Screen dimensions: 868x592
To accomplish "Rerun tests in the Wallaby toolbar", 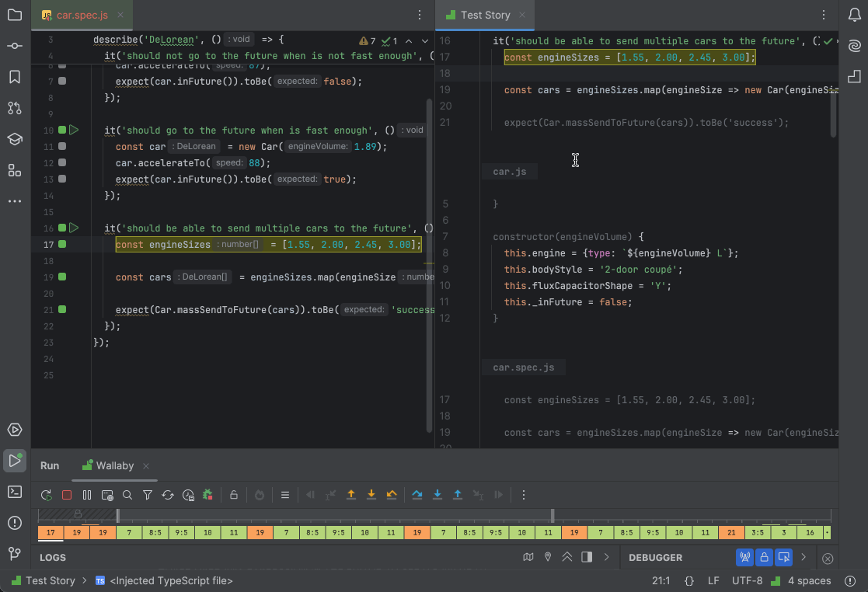I will (x=46, y=494).
